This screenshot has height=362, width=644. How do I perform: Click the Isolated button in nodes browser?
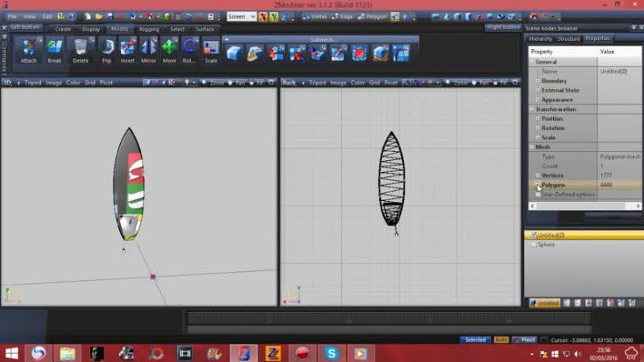(545, 303)
